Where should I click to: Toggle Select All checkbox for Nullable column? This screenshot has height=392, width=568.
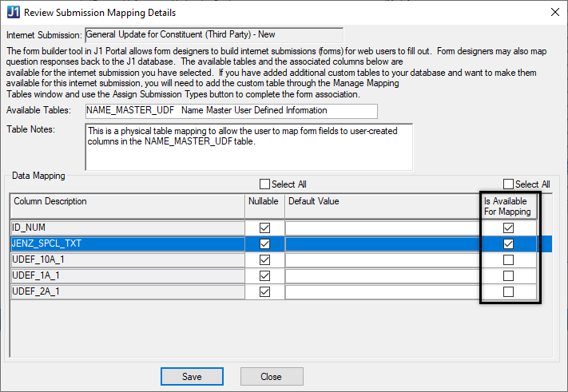point(264,184)
